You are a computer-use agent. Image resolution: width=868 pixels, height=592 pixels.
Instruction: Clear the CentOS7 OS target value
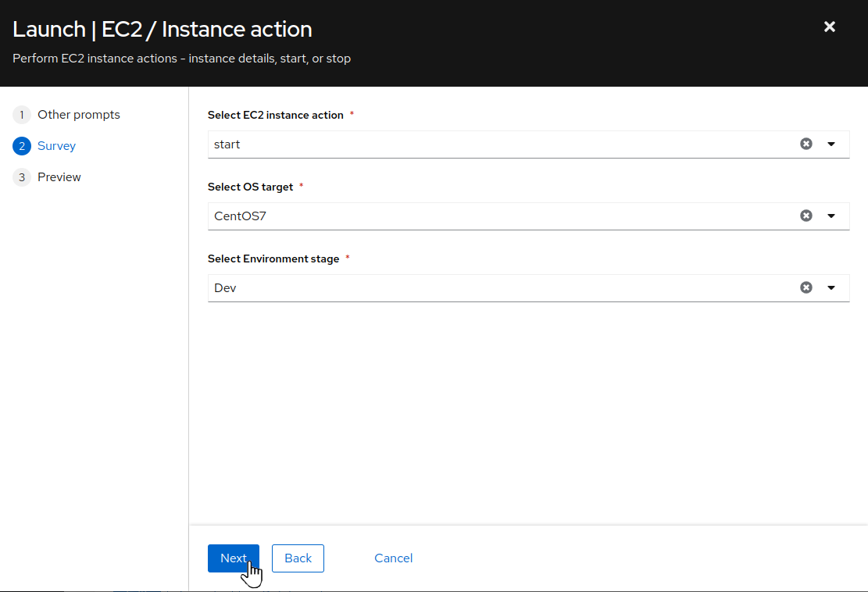tap(806, 216)
